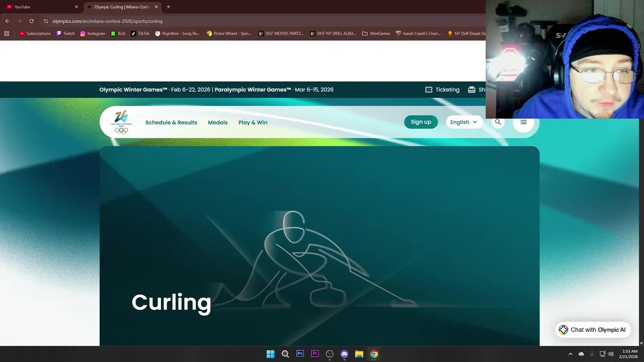Click the Ticketing ticket icon
The width and height of the screenshot is (644, 362).
pos(429,89)
